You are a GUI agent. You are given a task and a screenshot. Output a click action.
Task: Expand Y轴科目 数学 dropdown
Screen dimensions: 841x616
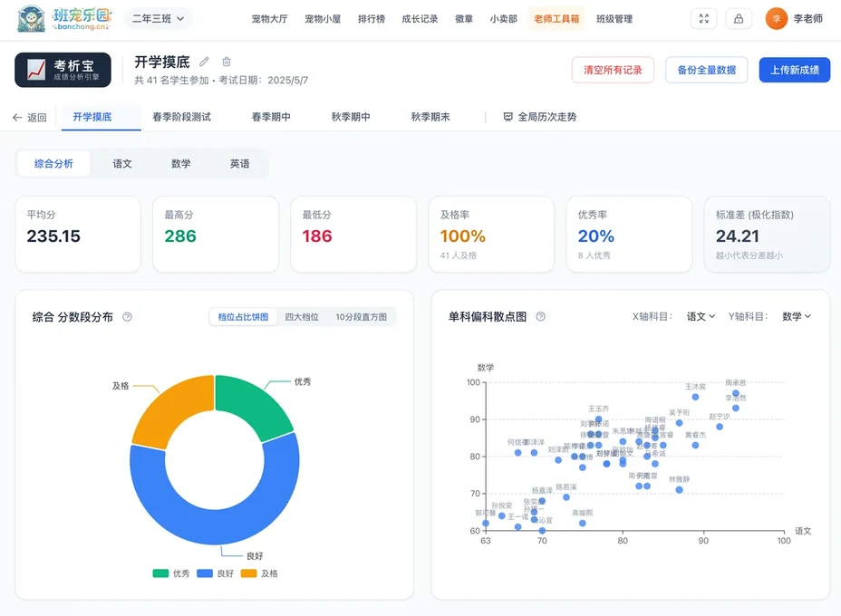click(797, 316)
